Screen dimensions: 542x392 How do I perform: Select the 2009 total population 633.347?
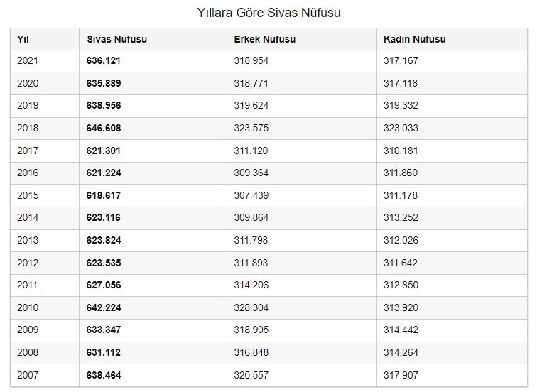click(x=104, y=330)
